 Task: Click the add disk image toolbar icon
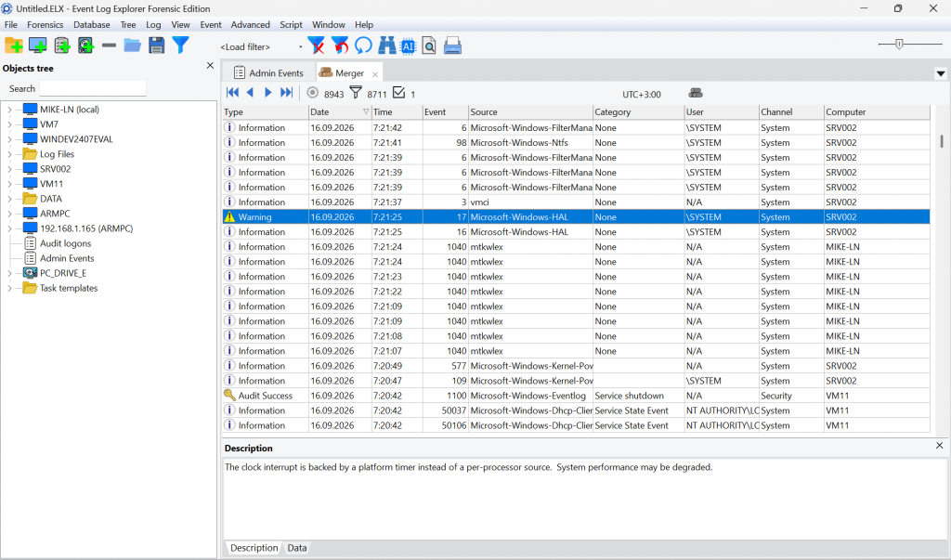pos(85,46)
